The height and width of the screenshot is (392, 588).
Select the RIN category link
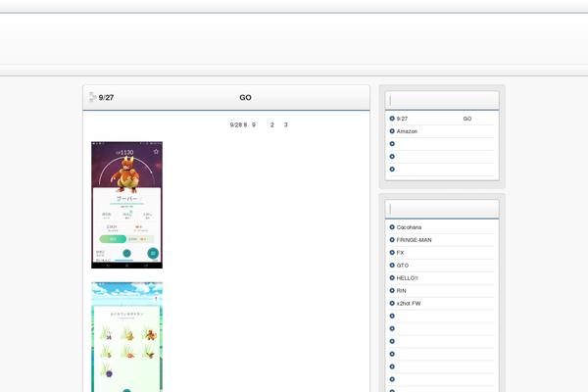click(x=401, y=291)
